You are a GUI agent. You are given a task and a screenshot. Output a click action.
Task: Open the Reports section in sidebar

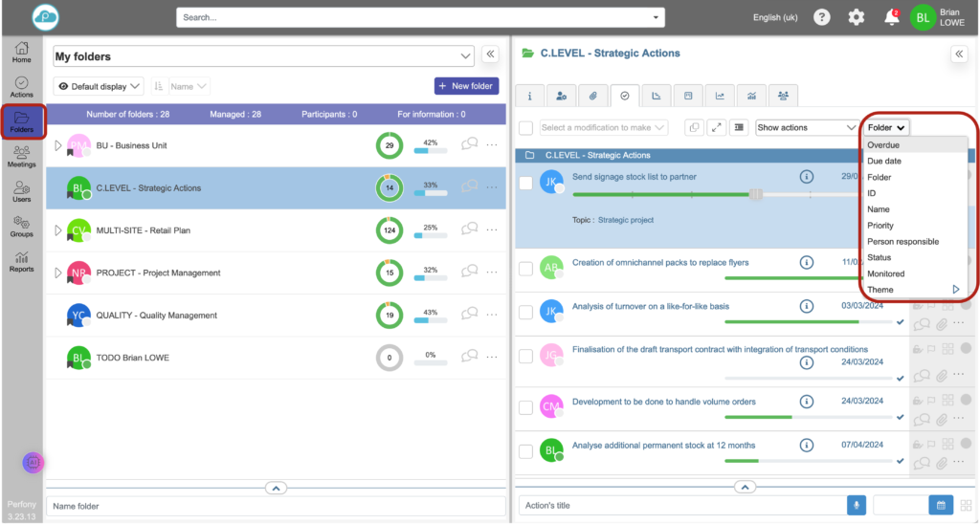click(x=21, y=261)
